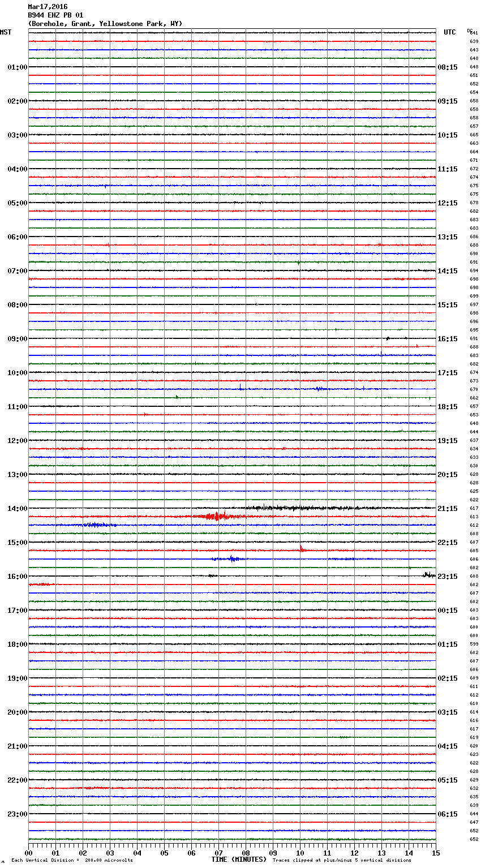Select the 06:00 MST time label
This screenshot has width=481, height=868.
click(18, 237)
